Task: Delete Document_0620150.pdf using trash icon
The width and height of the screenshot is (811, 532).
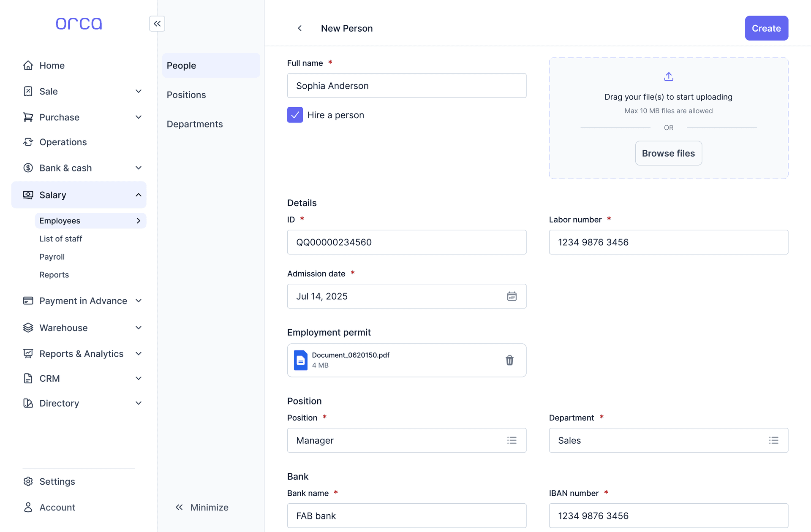Action: [x=509, y=360]
